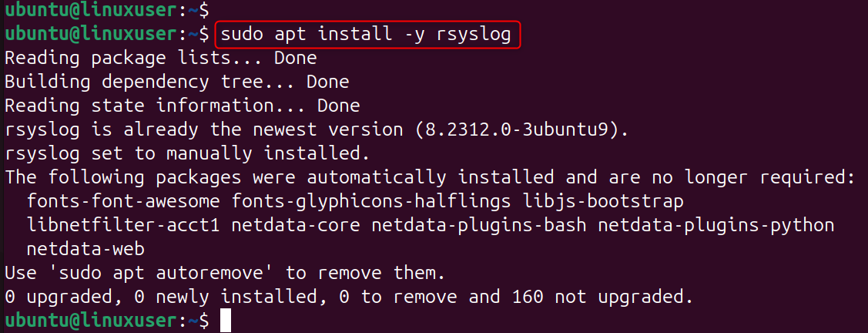Click the first empty ubuntu@linuxuser prompt line
868x333 pixels.
tap(106, 11)
